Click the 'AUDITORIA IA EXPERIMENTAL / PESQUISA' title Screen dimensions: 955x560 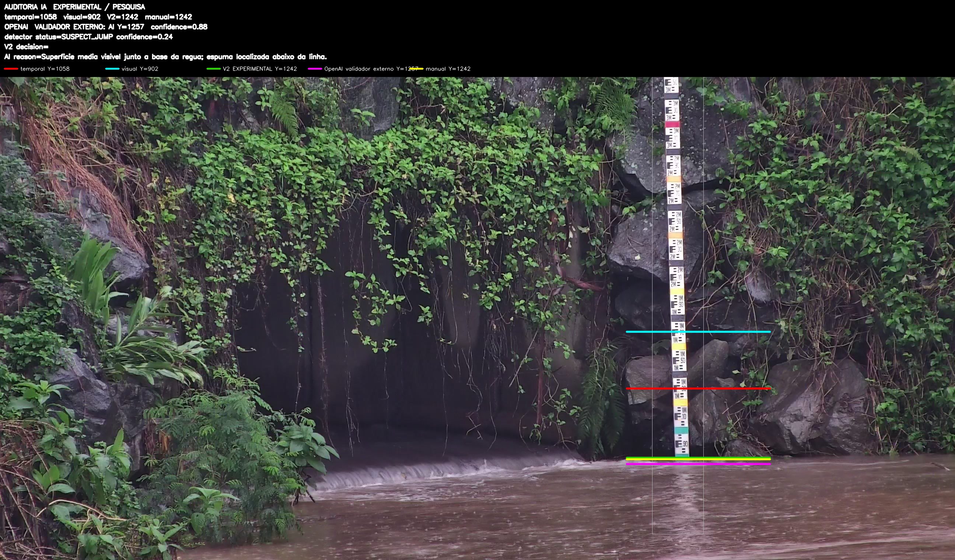coord(75,7)
